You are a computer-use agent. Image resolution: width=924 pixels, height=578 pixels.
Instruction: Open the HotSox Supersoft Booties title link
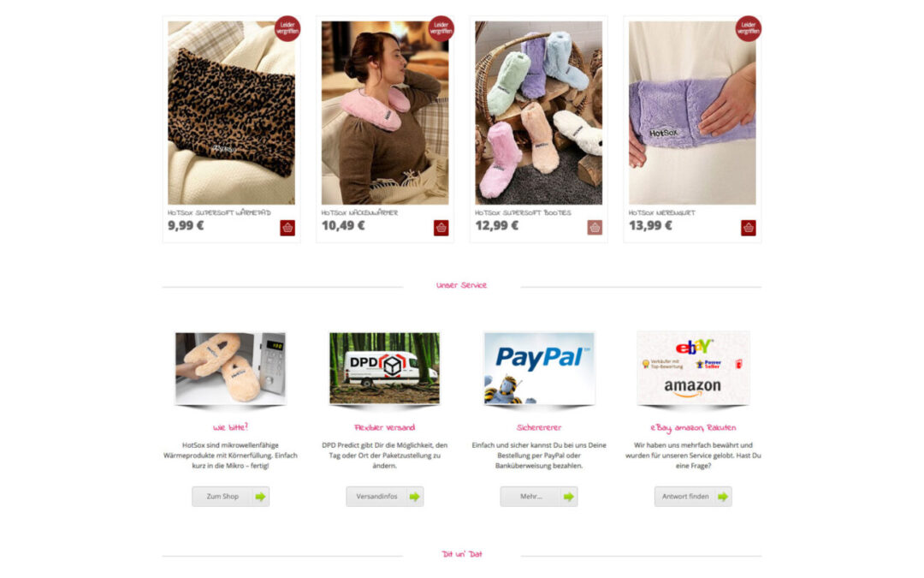coord(523,213)
